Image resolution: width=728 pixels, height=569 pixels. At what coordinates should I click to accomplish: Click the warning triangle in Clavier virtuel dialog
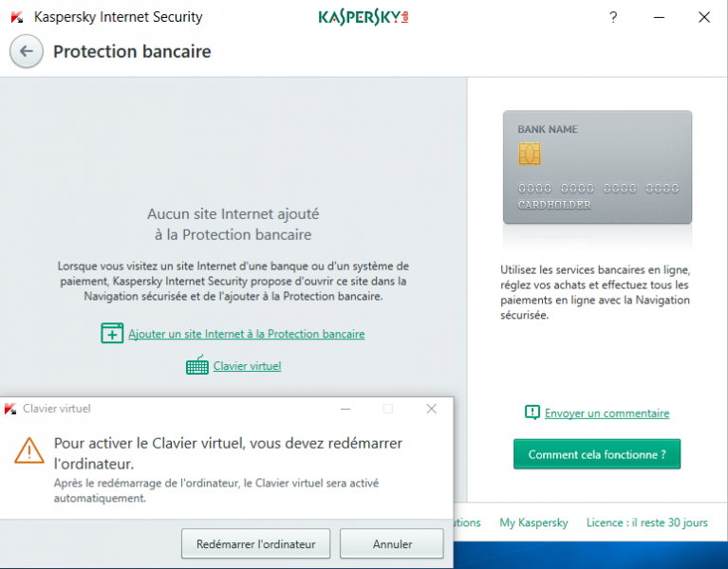click(29, 450)
